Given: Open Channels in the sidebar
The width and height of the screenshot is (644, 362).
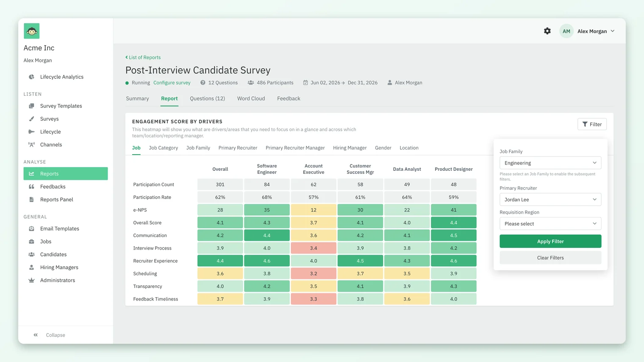Looking at the screenshot, I should pos(51,145).
